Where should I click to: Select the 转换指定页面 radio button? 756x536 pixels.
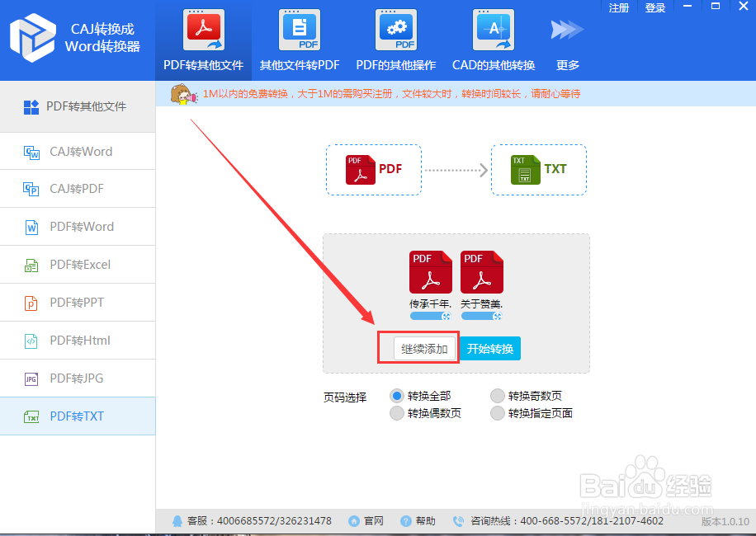tap(497, 413)
